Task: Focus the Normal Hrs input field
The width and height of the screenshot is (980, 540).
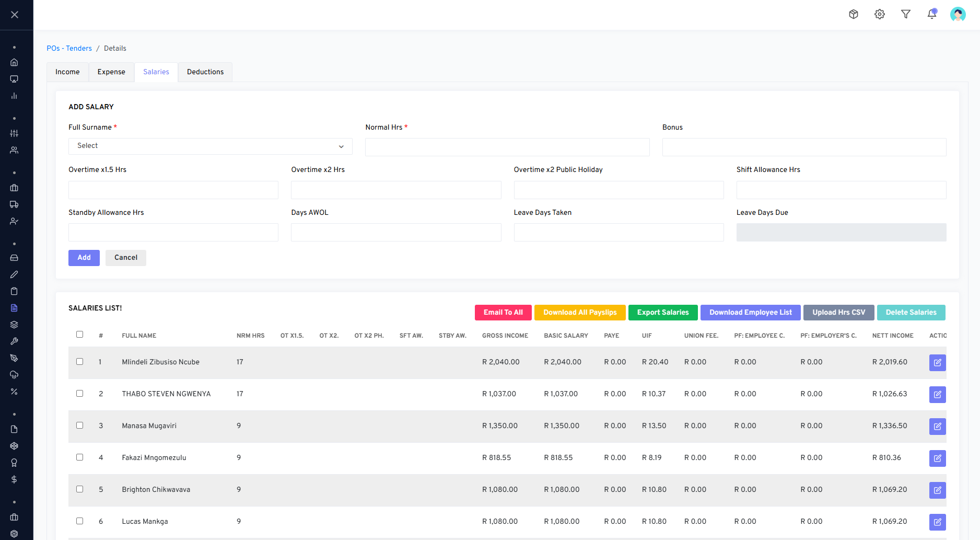Action: tap(507, 147)
